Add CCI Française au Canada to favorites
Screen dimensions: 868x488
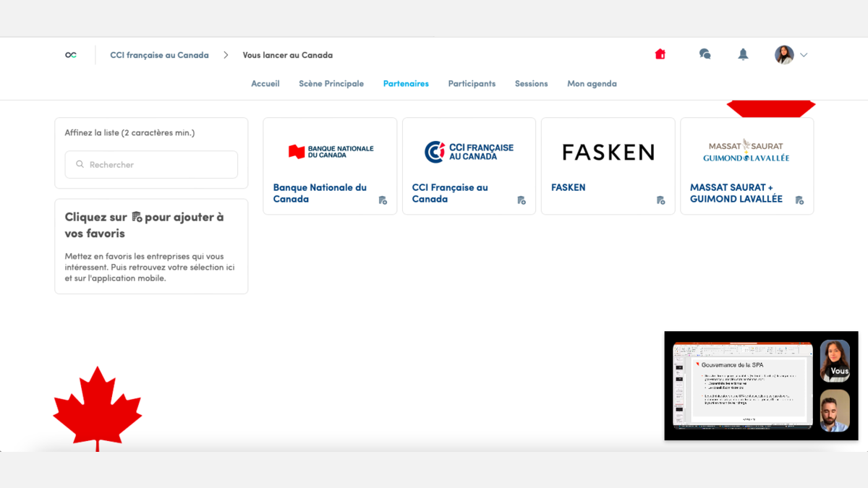(x=522, y=200)
